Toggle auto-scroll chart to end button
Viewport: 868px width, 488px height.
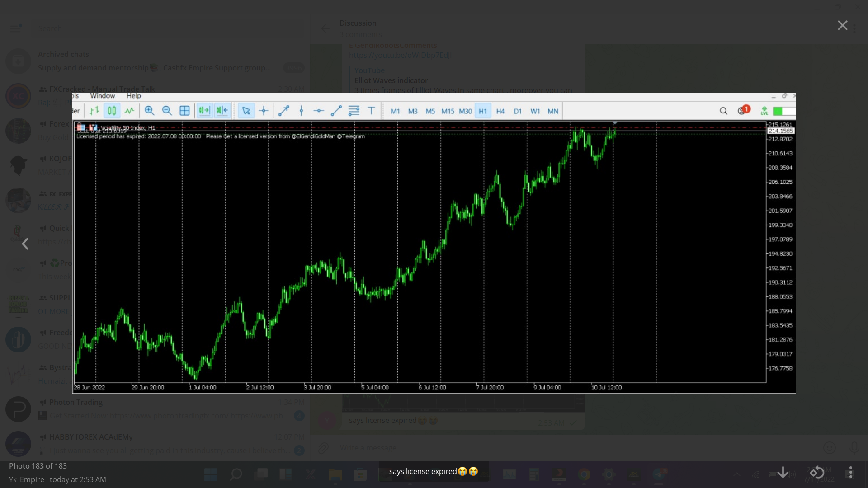(204, 111)
